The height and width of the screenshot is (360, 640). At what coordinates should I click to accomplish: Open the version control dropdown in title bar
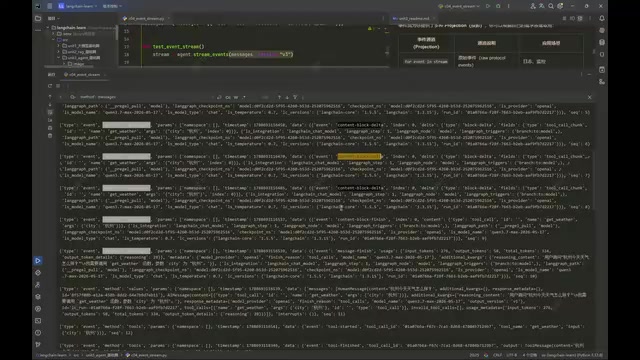click(x=112, y=6)
